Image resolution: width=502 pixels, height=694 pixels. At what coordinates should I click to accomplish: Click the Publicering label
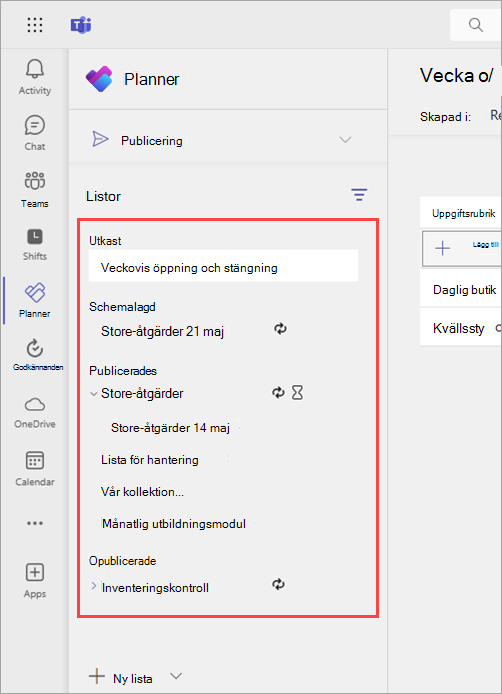[152, 141]
